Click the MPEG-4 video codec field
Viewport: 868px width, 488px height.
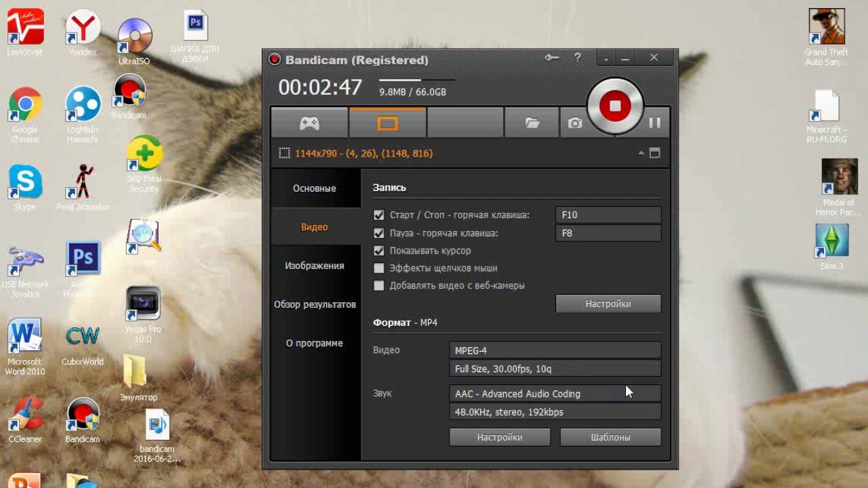pyautogui.click(x=555, y=350)
